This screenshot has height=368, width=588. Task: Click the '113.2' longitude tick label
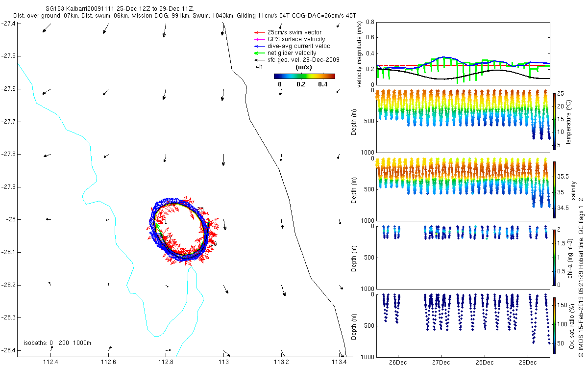[282, 363]
